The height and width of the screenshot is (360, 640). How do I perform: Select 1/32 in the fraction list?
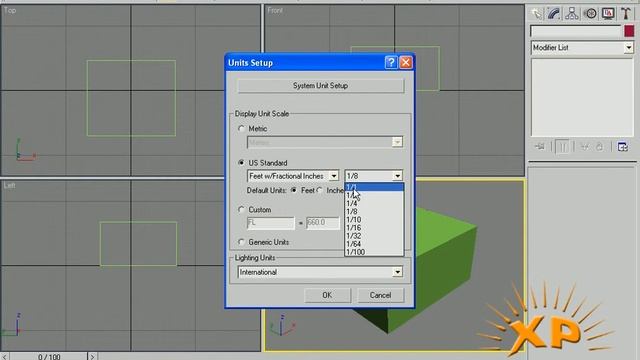coord(374,236)
